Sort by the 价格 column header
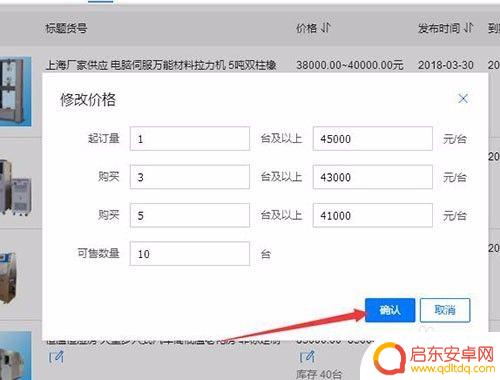Screen dimensions: 500x380 tap(314, 28)
